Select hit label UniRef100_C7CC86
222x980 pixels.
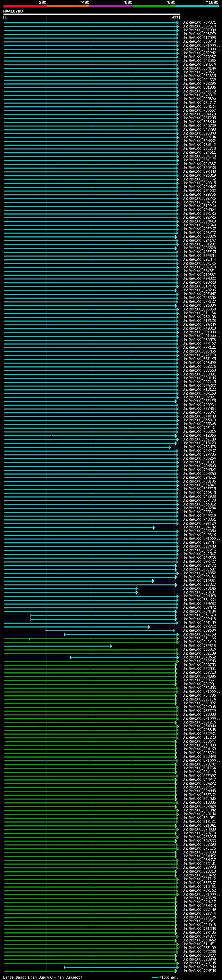click(x=199, y=951)
